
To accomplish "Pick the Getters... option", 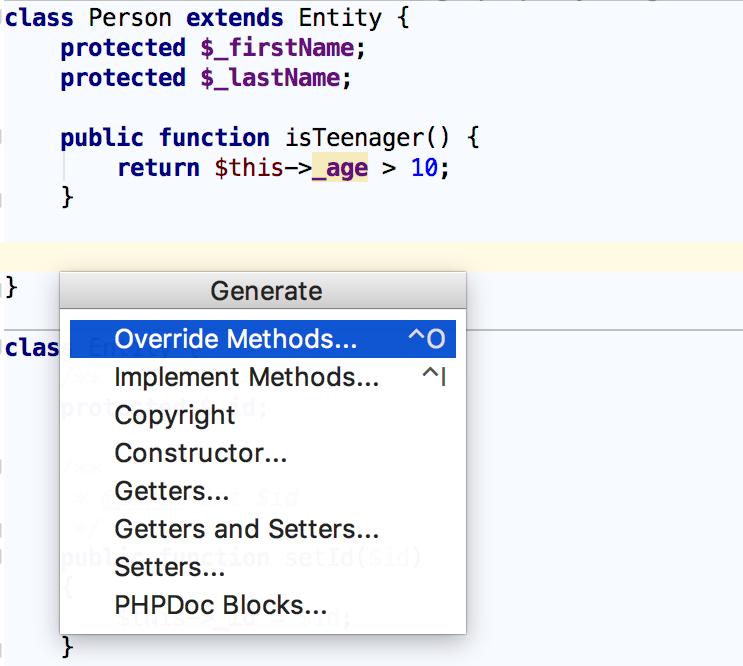I will [171, 491].
